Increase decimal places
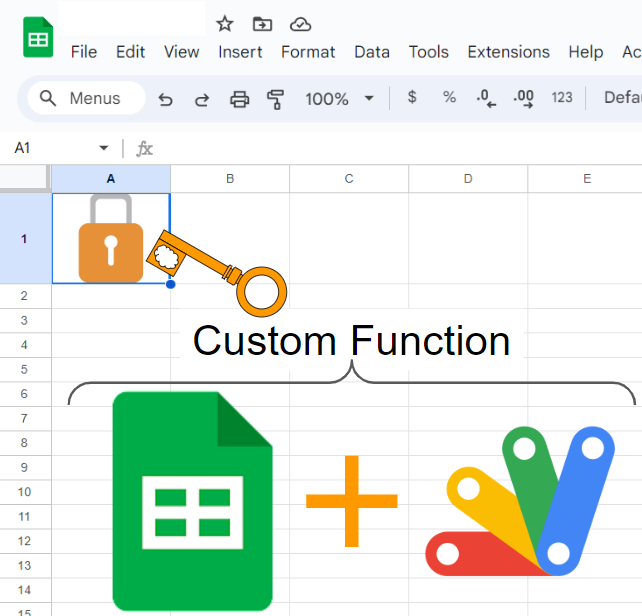Image resolution: width=642 pixels, height=616 pixels. point(523,98)
